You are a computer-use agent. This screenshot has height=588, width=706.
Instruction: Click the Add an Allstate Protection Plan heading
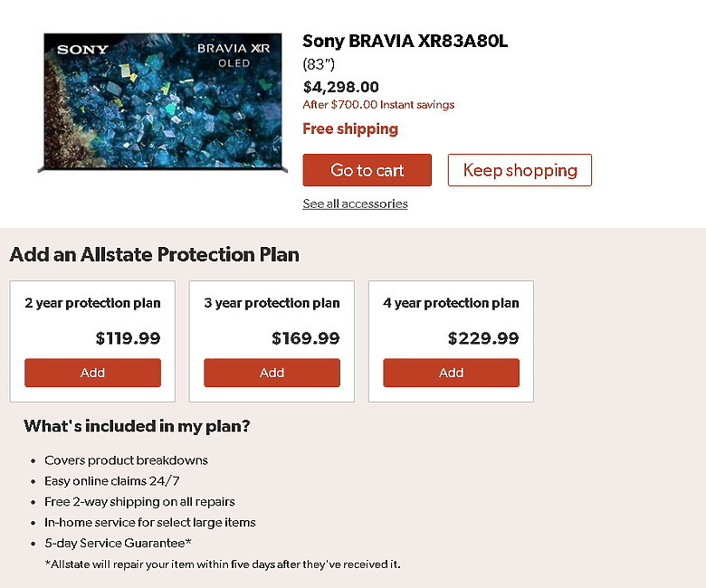click(155, 254)
